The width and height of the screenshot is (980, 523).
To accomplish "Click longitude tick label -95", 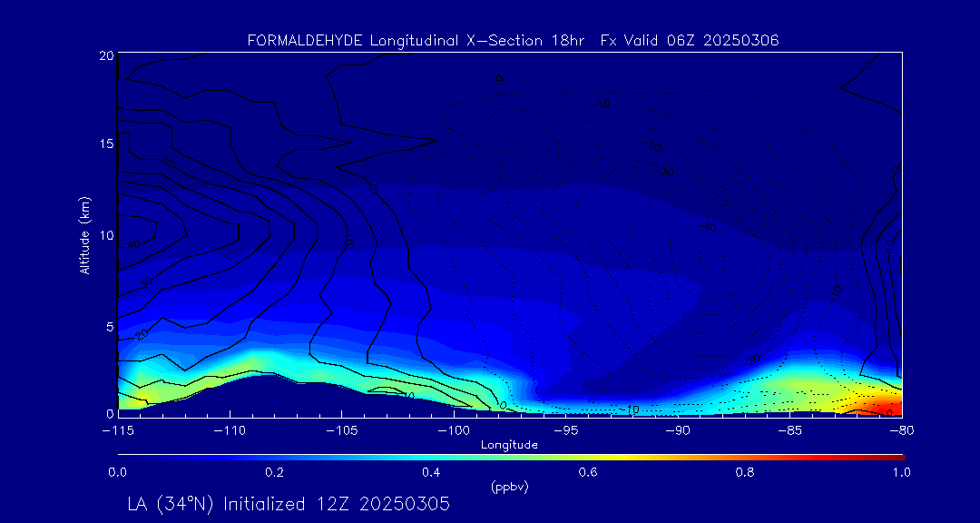I will click(565, 430).
